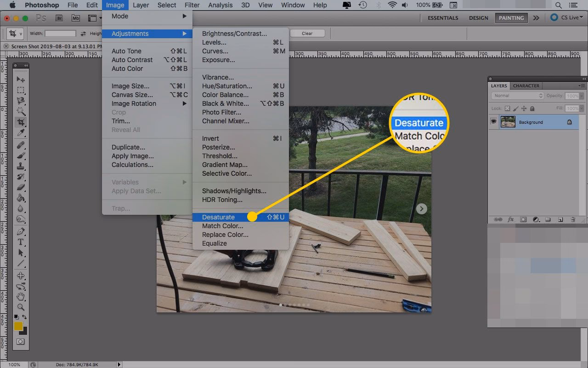The width and height of the screenshot is (588, 368).
Task: Pick the Eyedropper tool
Action: coord(21,133)
